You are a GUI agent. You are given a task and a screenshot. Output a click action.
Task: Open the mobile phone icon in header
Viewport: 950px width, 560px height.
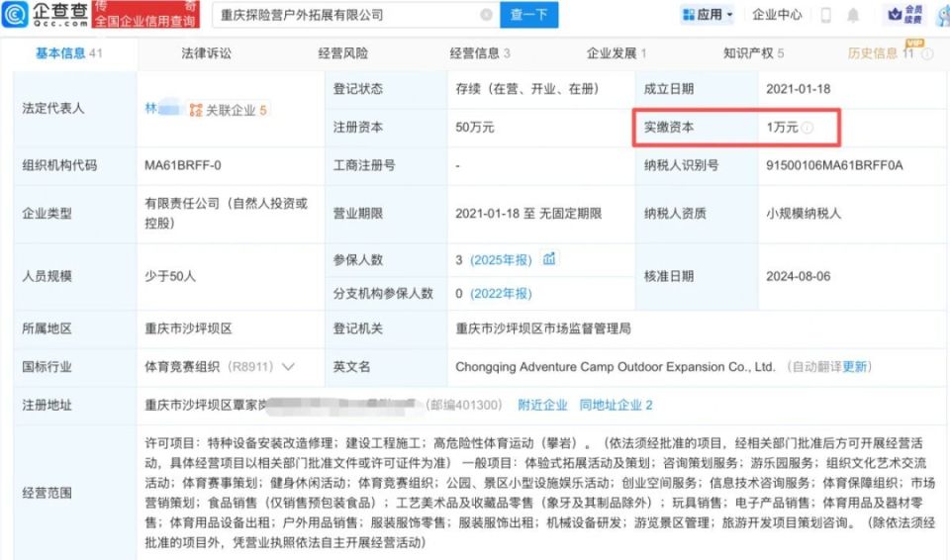(825, 15)
